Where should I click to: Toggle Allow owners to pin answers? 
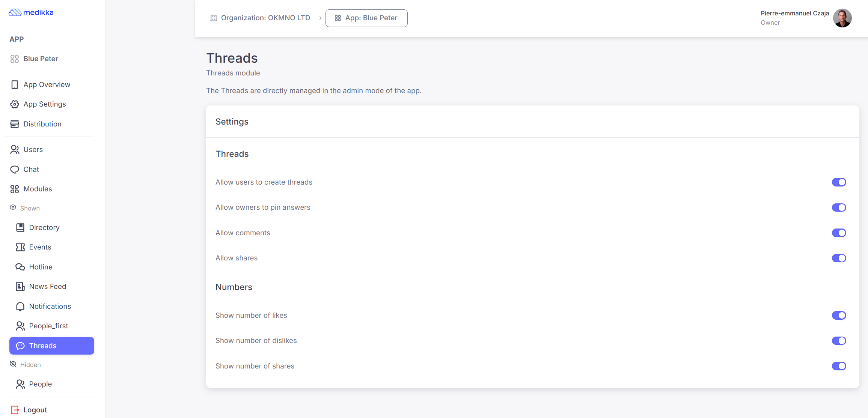839,207
